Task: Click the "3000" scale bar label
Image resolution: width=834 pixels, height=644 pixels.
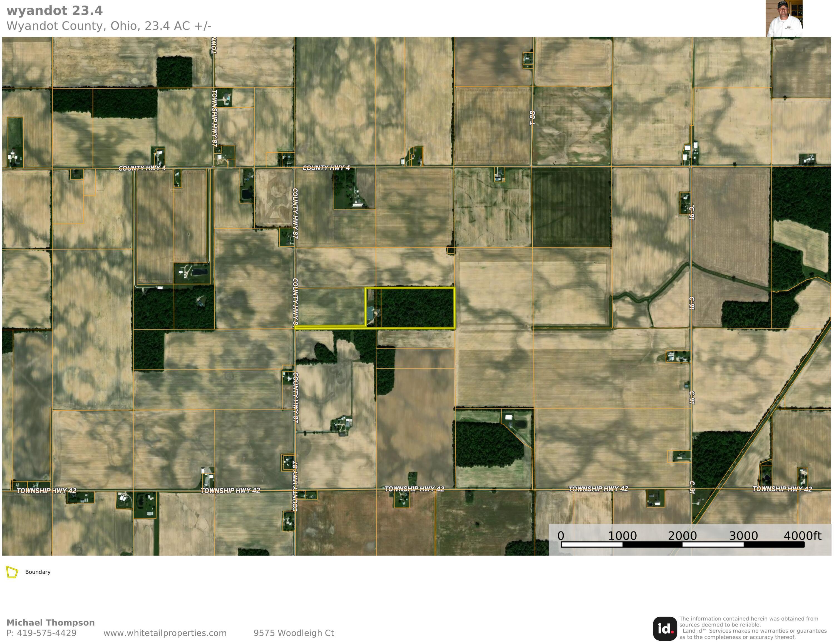Action: click(743, 536)
